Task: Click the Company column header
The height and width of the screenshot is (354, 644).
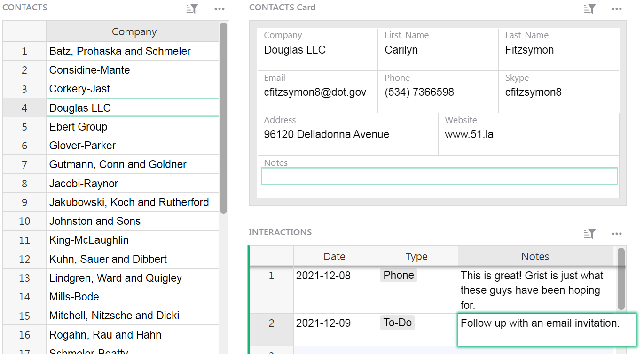Action: [134, 32]
